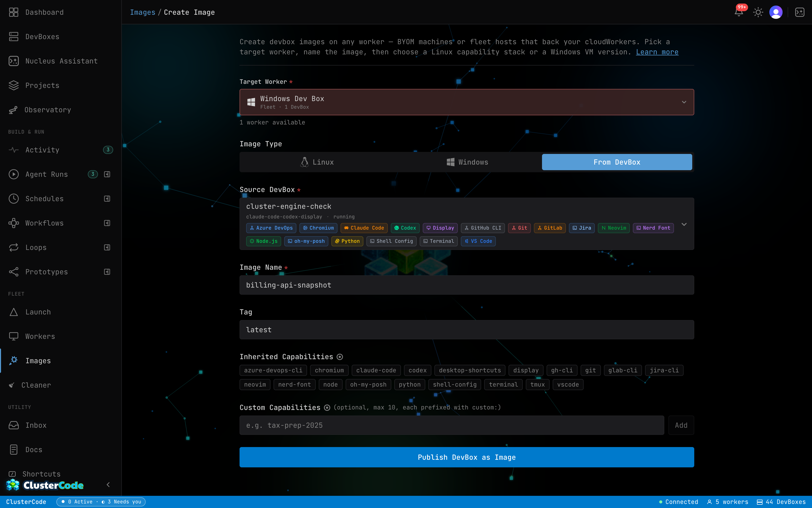Click the Schedules clock icon

tap(13, 199)
